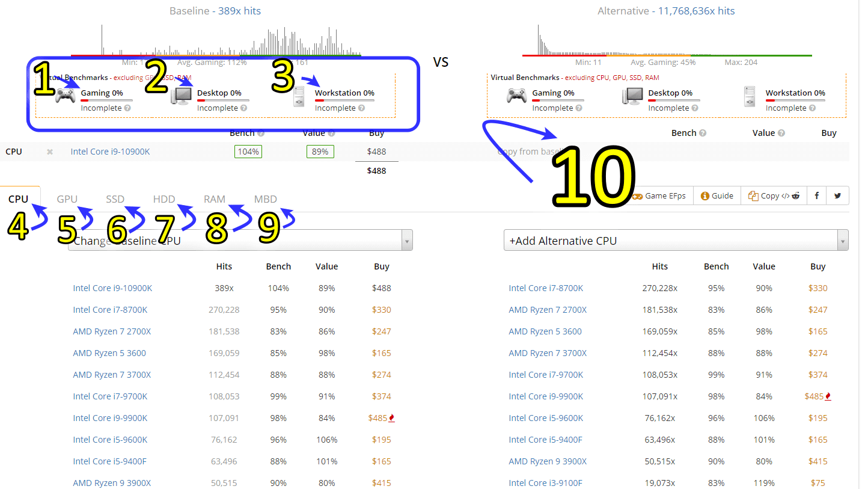Click flame icon beside baseline list i9-9900K price

(392, 418)
